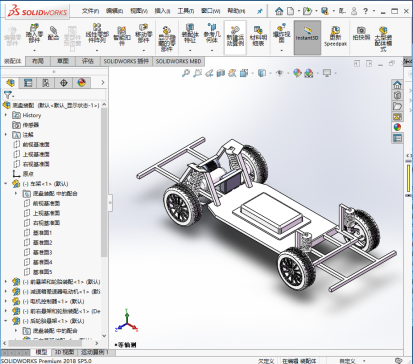Click 新建运动算例 New Motion Study icon
Image resolution: width=413 pixels, height=364 pixels.
pyautogui.click(x=235, y=36)
